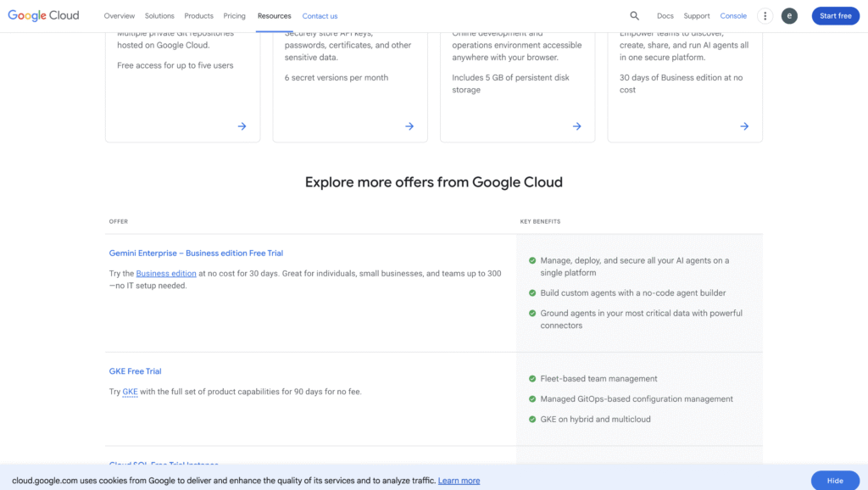Expand the Resources menu
The height and width of the screenshot is (490, 868).
274,16
